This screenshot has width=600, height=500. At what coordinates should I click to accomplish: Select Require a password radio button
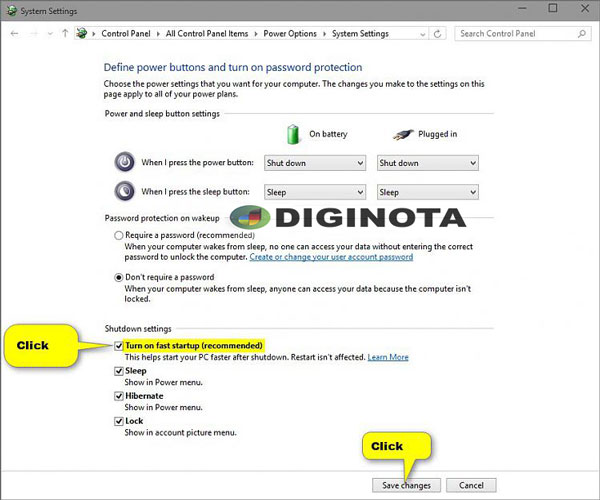(x=119, y=235)
